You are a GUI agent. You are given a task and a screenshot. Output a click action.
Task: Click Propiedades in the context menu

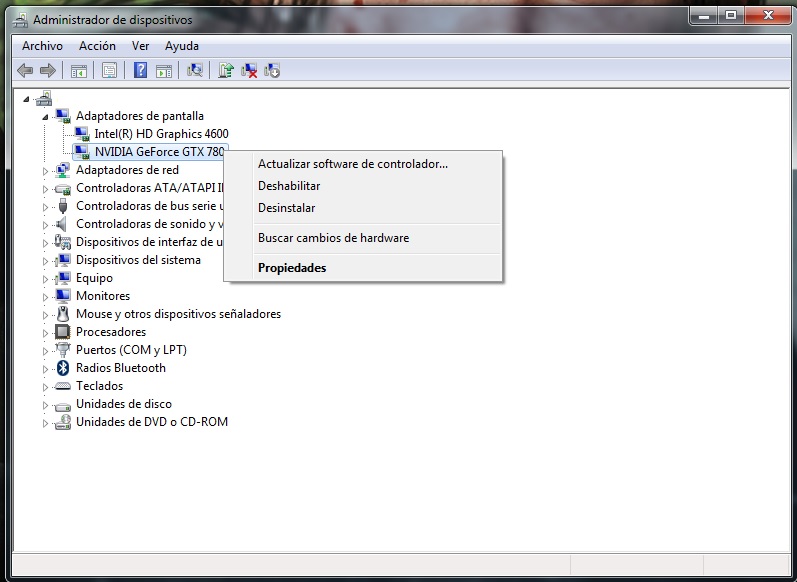pos(292,268)
